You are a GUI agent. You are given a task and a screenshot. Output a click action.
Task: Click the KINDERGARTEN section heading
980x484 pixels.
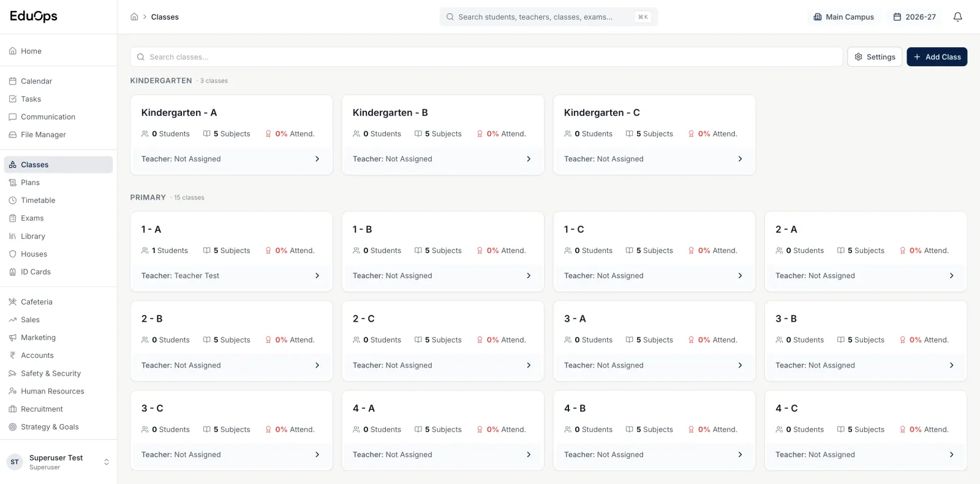[x=161, y=80]
